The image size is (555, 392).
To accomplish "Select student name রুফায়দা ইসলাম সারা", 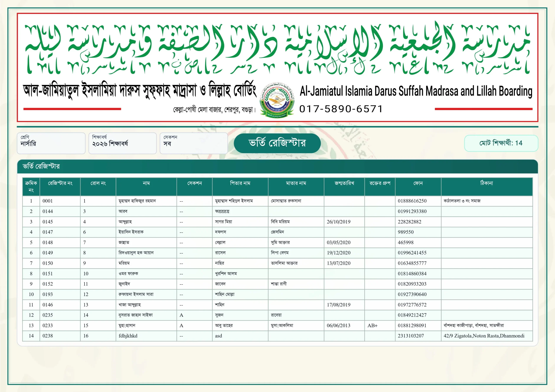I will (136, 294).
